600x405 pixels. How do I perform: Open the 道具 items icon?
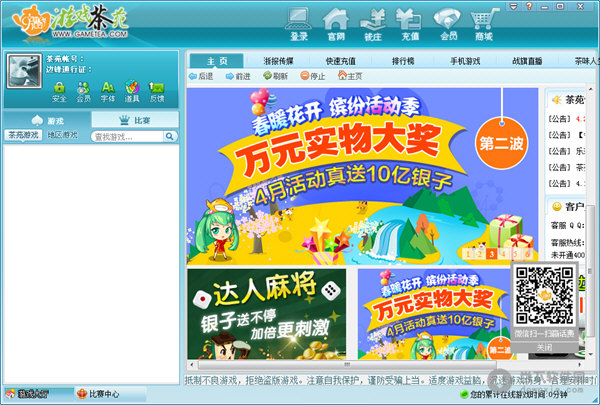coord(132,92)
